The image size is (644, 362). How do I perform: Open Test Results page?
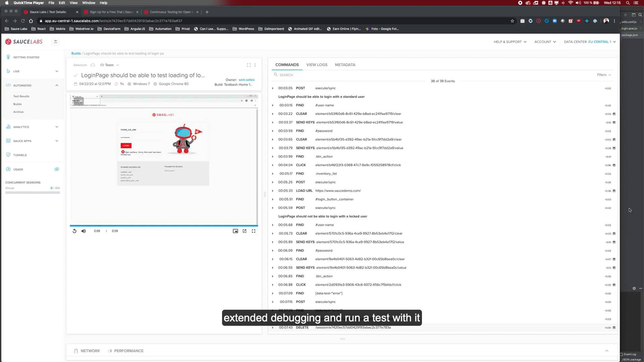21,96
